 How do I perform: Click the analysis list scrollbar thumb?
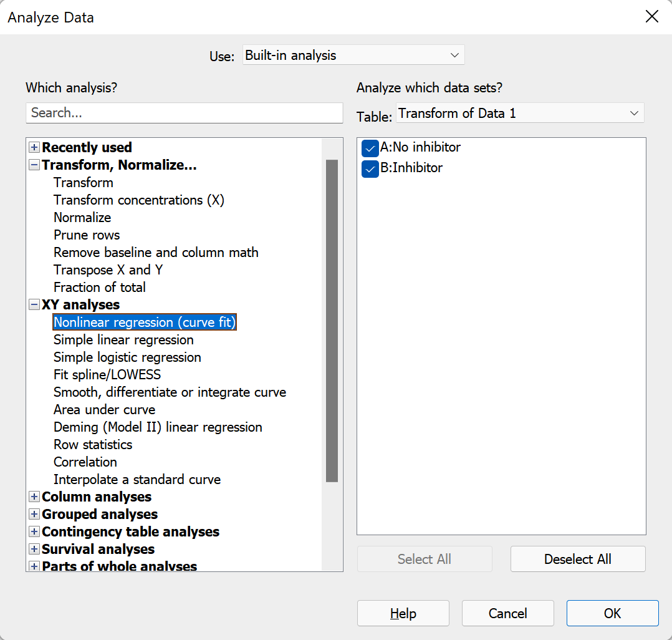coord(332,321)
